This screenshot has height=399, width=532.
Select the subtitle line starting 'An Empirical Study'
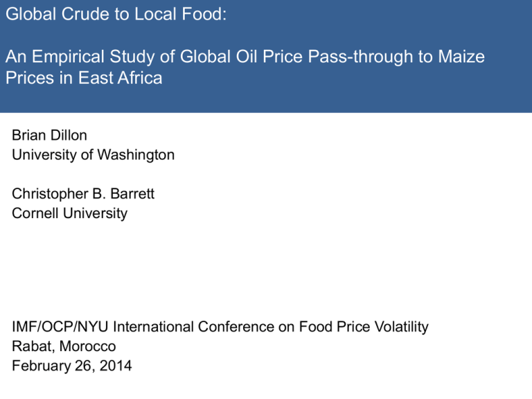(x=245, y=57)
